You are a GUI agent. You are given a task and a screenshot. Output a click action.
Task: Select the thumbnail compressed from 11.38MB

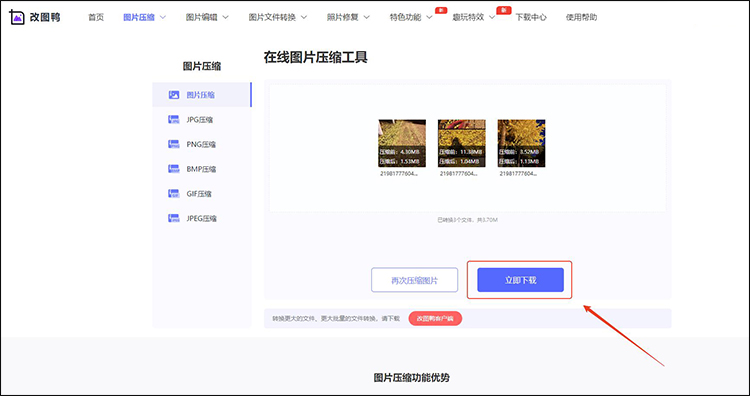tap(462, 143)
